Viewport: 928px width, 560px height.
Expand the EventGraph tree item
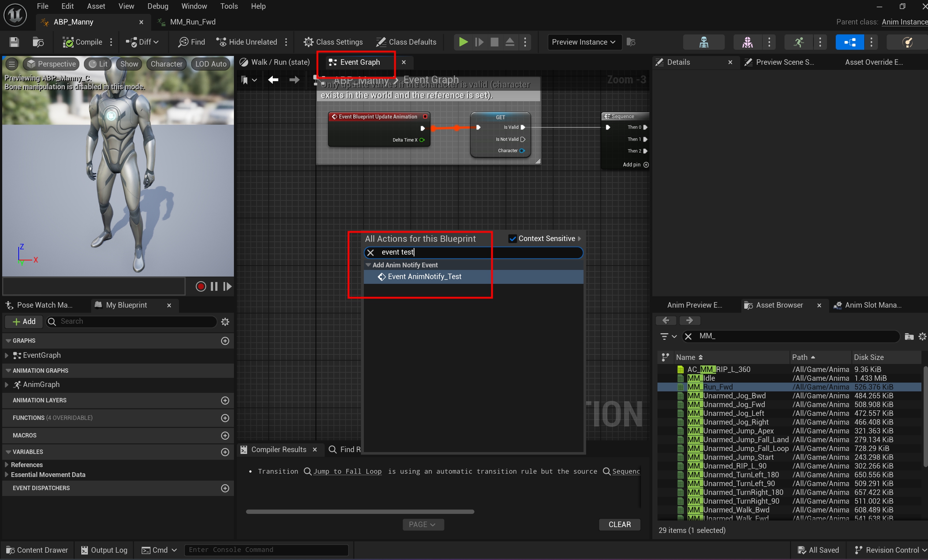pyautogui.click(x=6, y=355)
